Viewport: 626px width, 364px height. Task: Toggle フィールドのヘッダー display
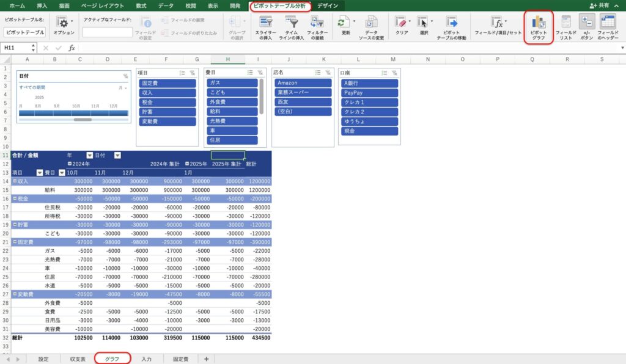point(608,27)
